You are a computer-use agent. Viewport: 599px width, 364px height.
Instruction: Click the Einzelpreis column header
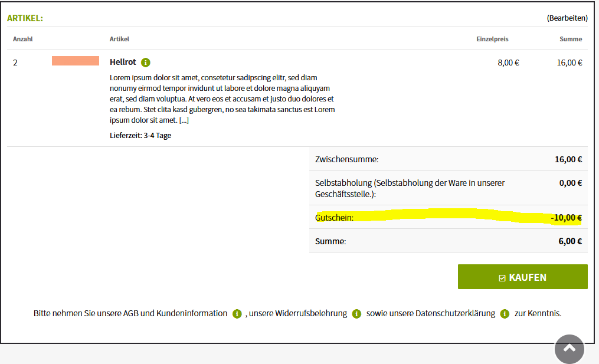pos(492,39)
